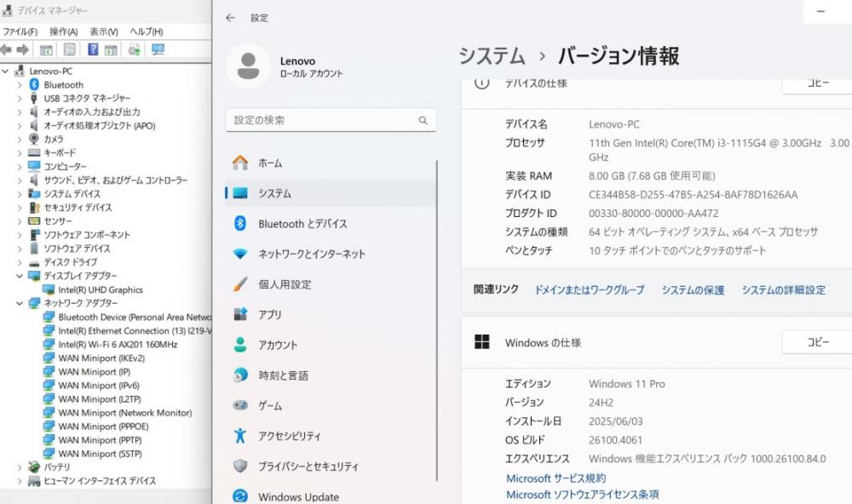The image size is (852, 504).
Task: Select Intel(R) Ethernet Connection (13) entry
Action: click(x=135, y=330)
